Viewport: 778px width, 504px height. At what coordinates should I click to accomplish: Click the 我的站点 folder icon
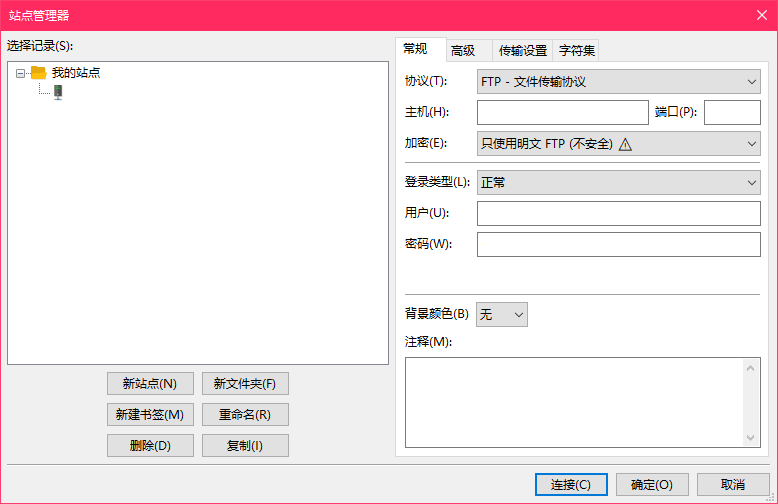click(38, 73)
